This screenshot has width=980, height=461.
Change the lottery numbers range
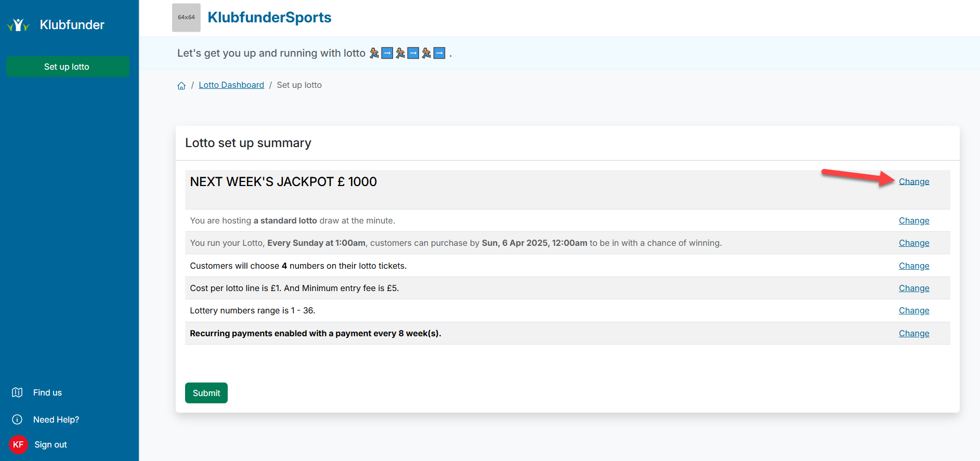coord(914,310)
